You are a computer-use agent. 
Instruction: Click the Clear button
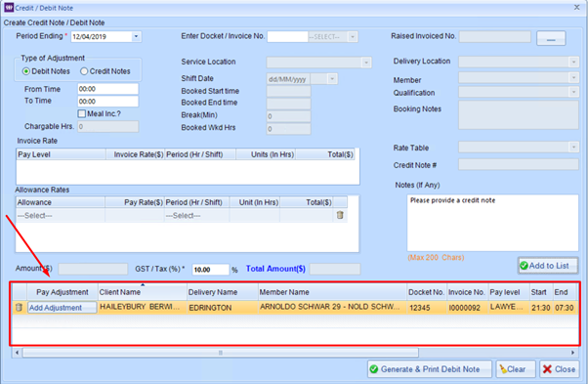pyautogui.click(x=517, y=369)
